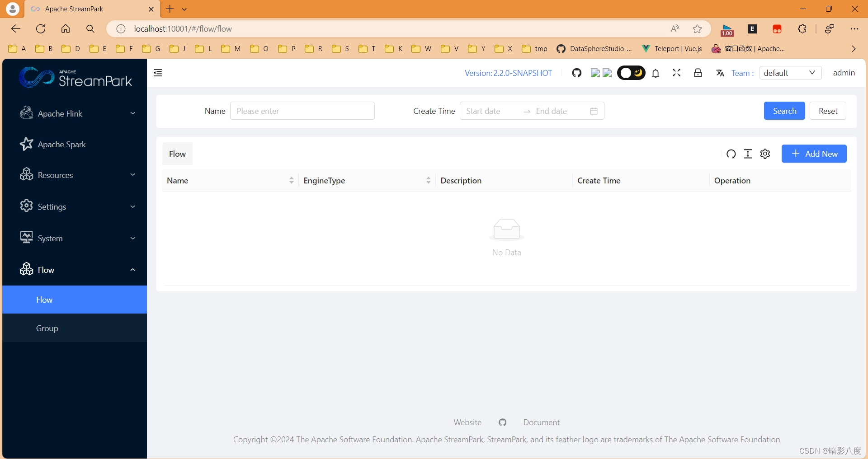
Task: Open the browser extensions puzzle icon
Action: pyautogui.click(x=802, y=29)
